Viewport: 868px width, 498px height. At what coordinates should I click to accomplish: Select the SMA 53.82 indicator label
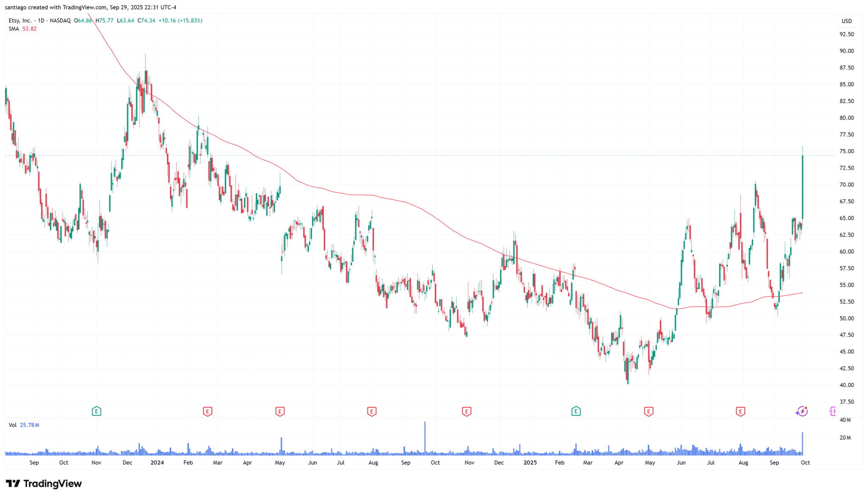(22, 29)
